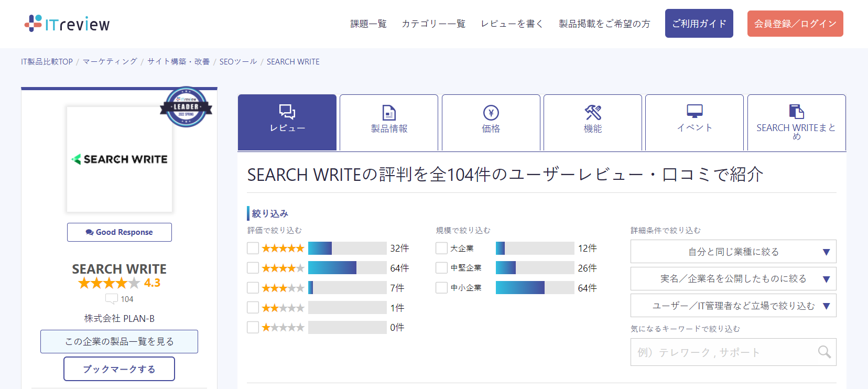Image resolution: width=868 pixels, height=389 pixels.
Task: Click the LEADER award badge
Action: coord(186,107)
